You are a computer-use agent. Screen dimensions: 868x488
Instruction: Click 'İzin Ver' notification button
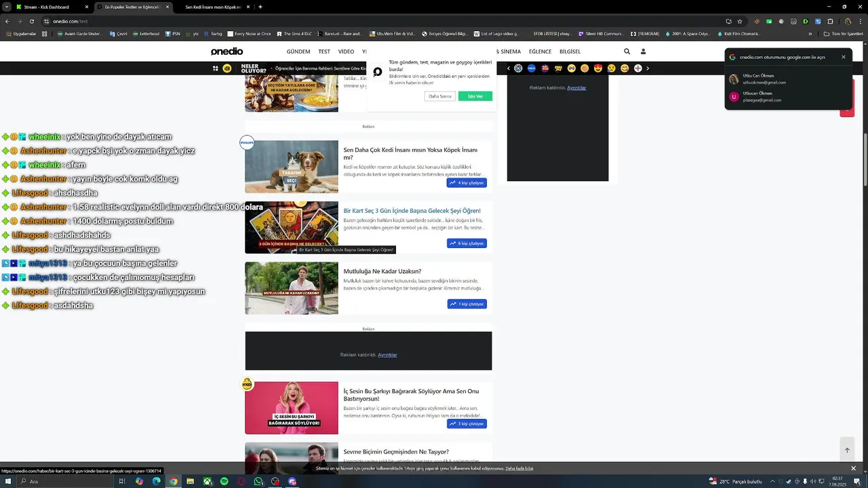click(x=475, y=96)
